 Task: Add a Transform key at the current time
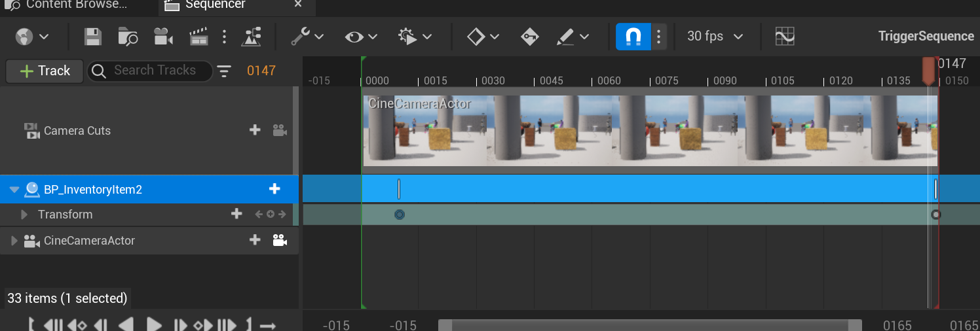[270, 214]
